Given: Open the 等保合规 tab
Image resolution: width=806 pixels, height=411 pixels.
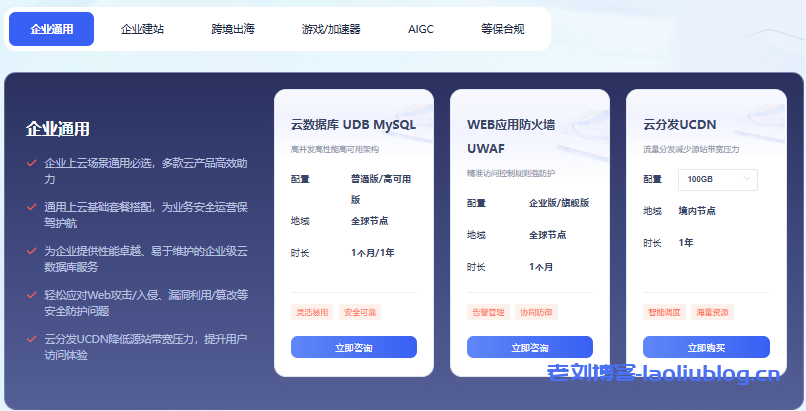Looking at the screenshot, I should click(x=502, y=29).
